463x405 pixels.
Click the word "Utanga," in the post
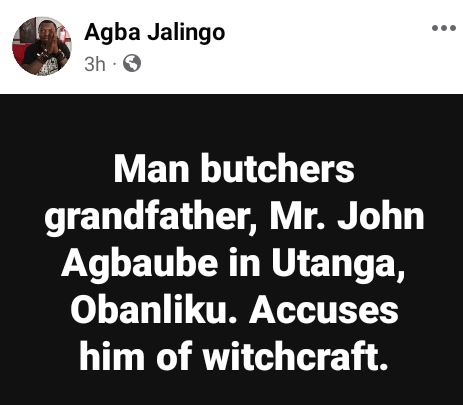coord(338,264)
